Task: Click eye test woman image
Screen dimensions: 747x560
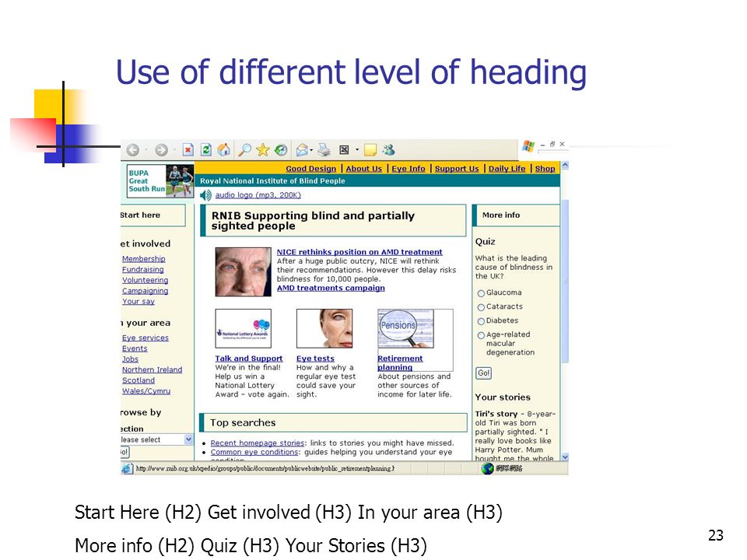Action: coord(324,328)
